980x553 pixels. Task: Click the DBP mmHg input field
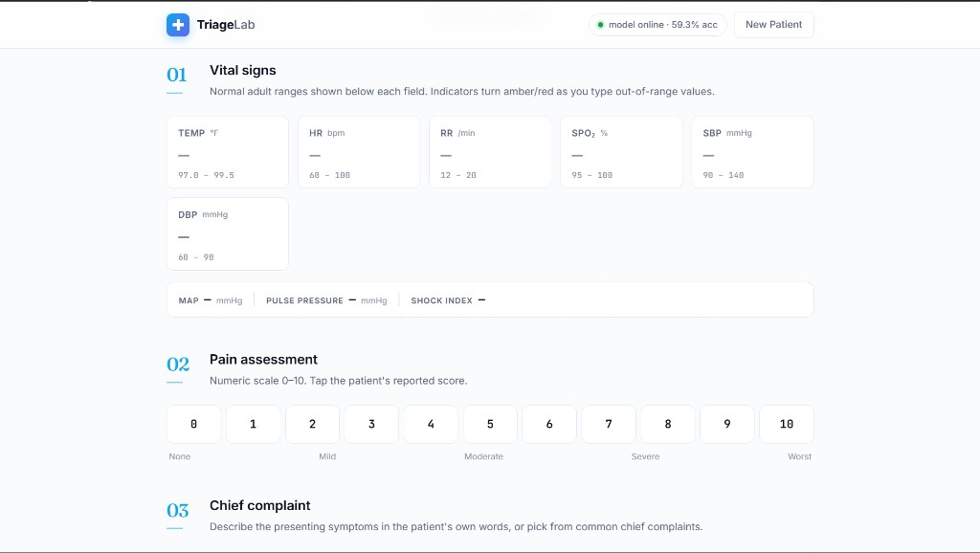click(228, 233)
